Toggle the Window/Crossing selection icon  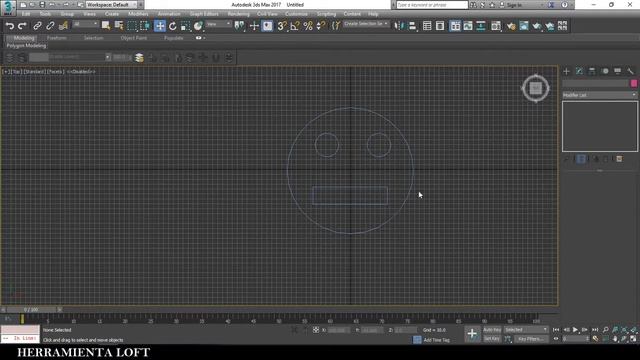(x=145, y=26)
